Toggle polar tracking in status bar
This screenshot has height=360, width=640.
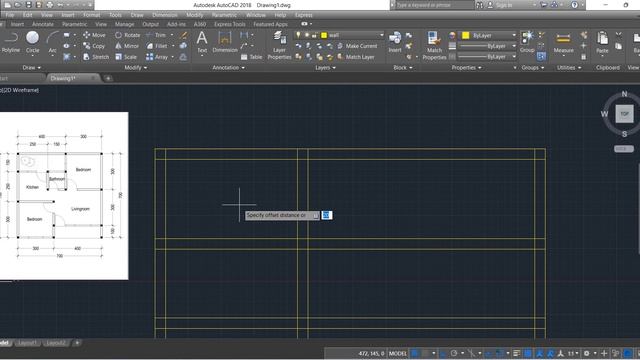[454, 353]
